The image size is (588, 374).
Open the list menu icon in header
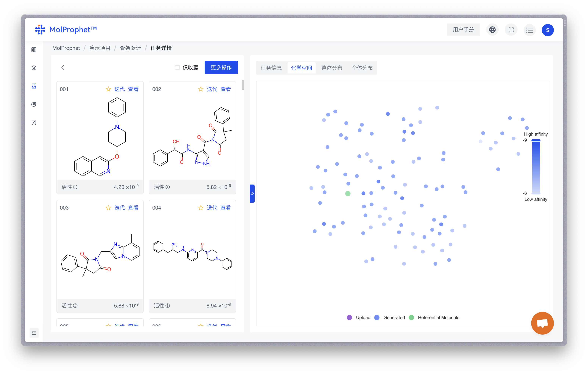(529, 30)
